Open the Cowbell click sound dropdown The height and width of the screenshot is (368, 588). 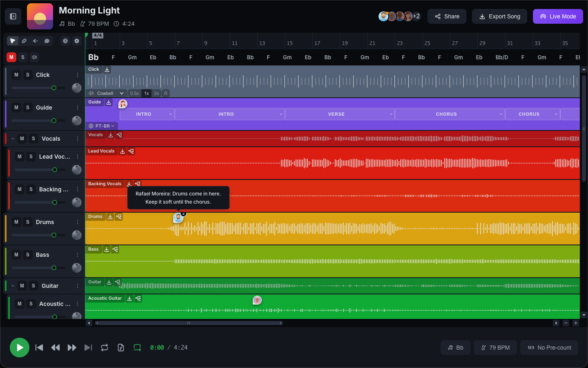(106, 93)
